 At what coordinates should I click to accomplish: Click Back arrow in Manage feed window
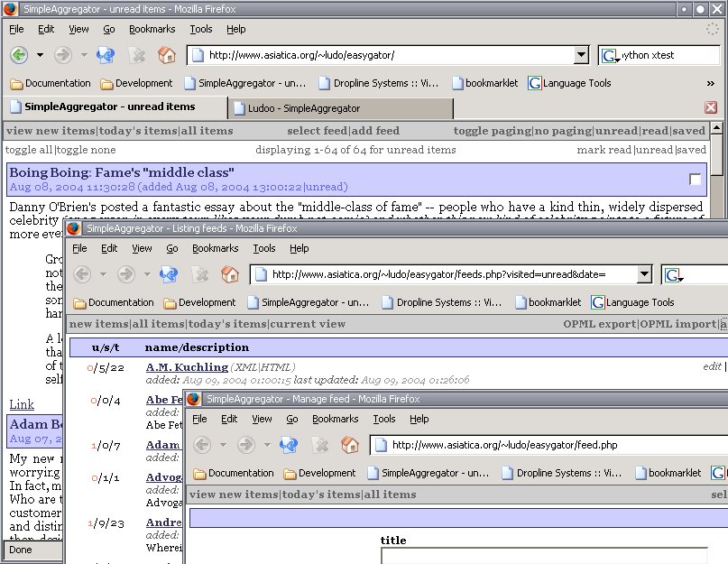(202, 445)
